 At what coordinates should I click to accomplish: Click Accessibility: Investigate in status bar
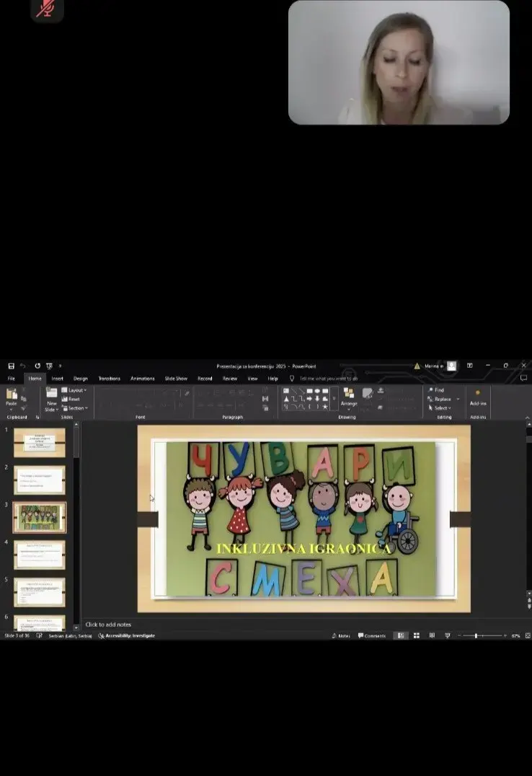127,636
